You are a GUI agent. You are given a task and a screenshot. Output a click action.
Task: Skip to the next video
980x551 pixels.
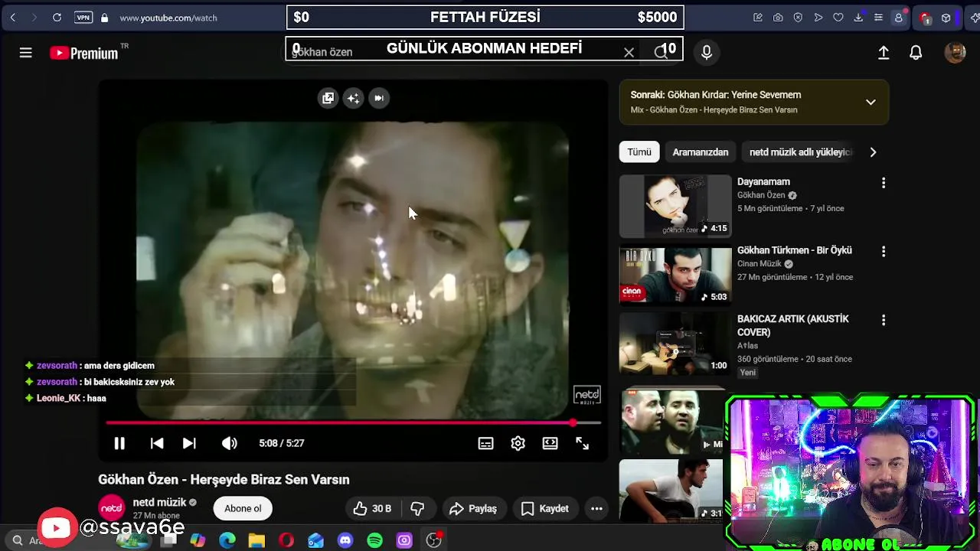189,443
